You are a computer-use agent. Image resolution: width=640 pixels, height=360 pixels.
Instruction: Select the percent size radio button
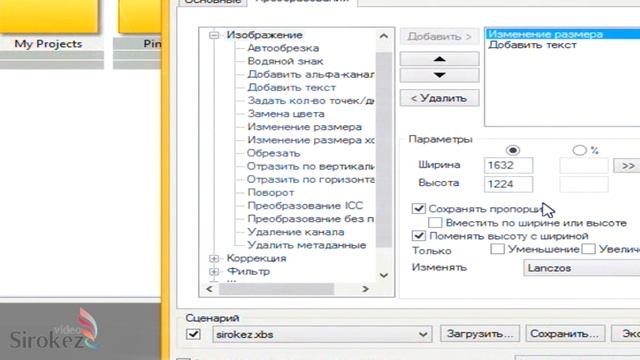click(579, 150)
